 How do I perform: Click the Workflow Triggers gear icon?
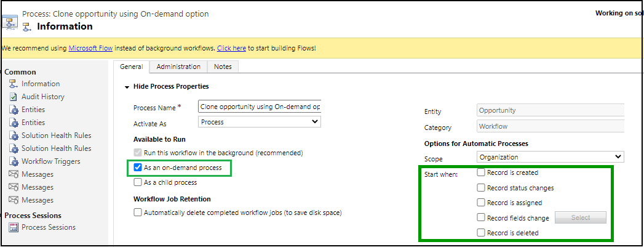pyautogui.click(x=14, y=161)
